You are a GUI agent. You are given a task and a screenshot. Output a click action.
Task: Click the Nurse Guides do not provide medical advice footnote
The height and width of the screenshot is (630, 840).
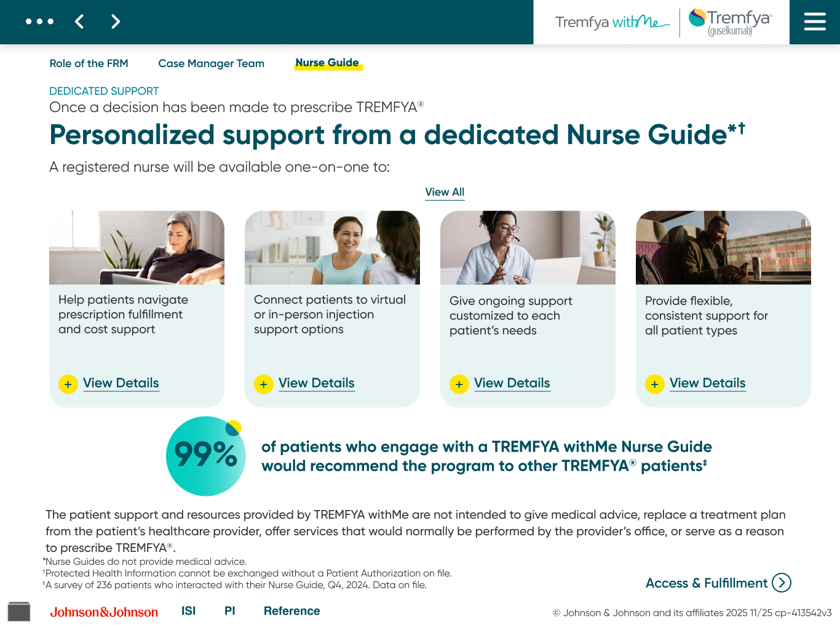145,562
